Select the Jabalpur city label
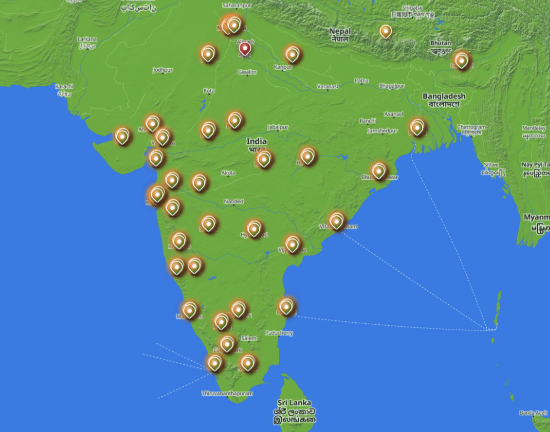The width and height of the screenshot is (550, 432). click(278, 127)
